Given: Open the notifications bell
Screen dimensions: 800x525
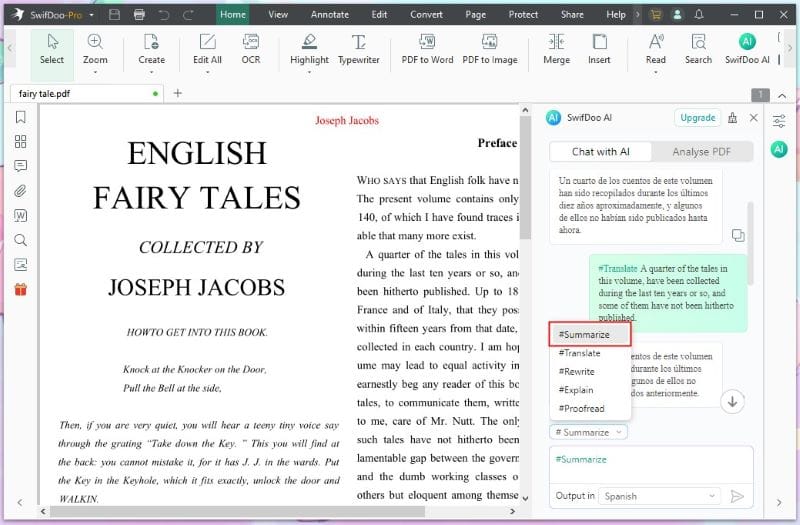Looking at the screenshot, I should tap(699, 15).
